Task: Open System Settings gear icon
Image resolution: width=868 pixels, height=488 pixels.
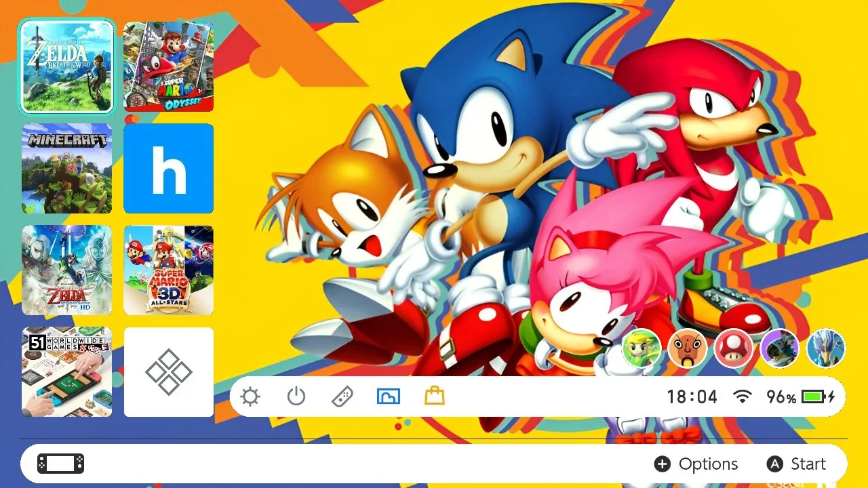Action: point(250,396)
